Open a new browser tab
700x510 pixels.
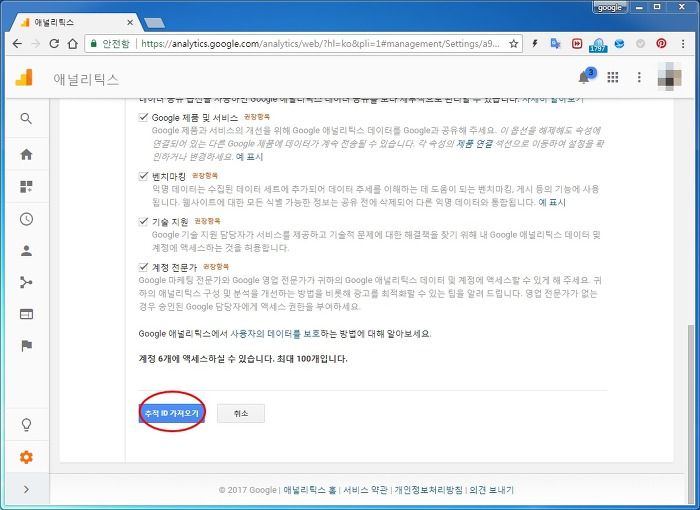pyautogui.click(x=154, y=23)
